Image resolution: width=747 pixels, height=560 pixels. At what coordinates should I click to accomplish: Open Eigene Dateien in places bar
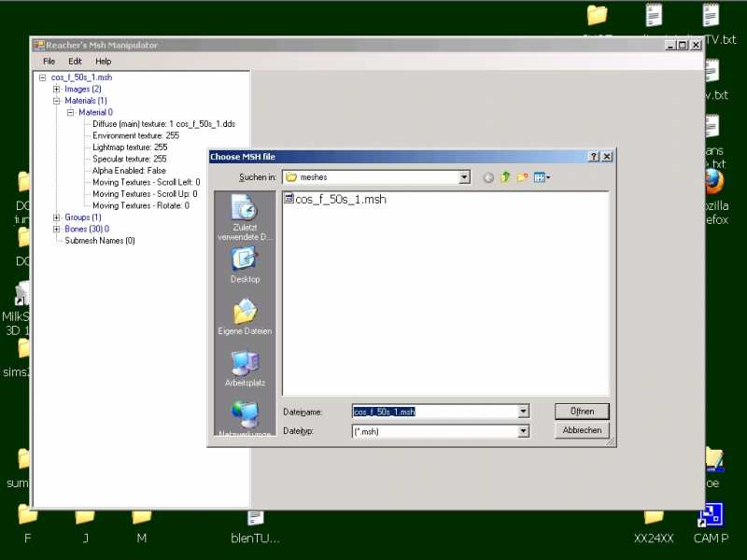click(x=245, y=316)
